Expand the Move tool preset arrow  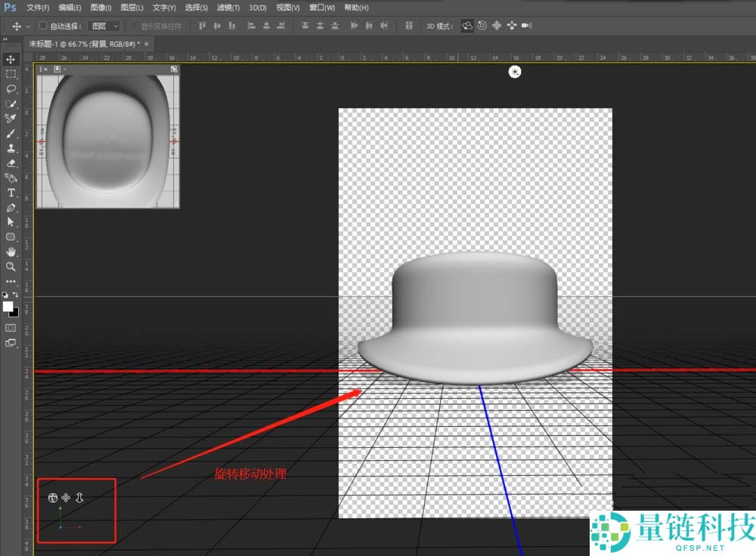27,26
